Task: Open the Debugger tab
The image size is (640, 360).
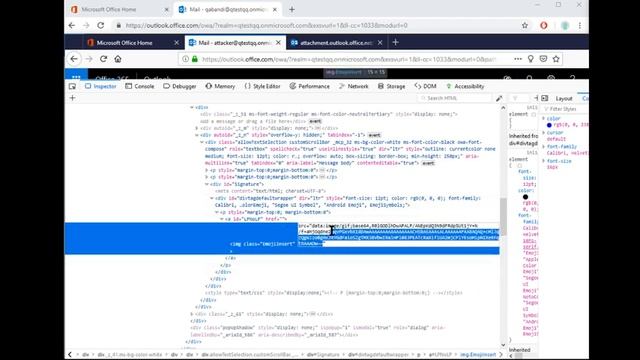Action: tap(180, 86)
